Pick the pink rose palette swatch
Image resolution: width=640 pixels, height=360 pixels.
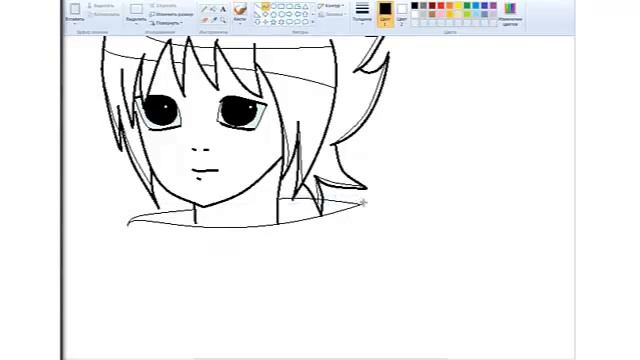[441, 14]
